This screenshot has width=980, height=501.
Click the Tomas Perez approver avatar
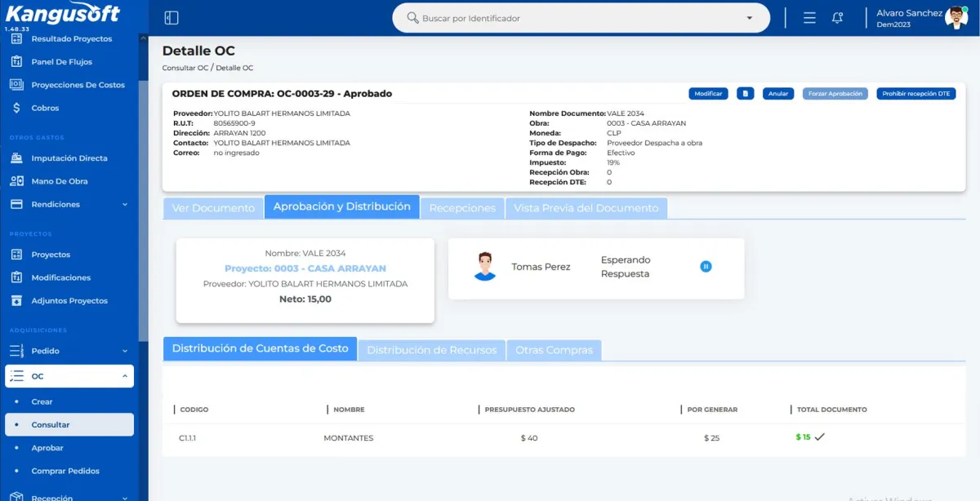(x=485, y=267)
